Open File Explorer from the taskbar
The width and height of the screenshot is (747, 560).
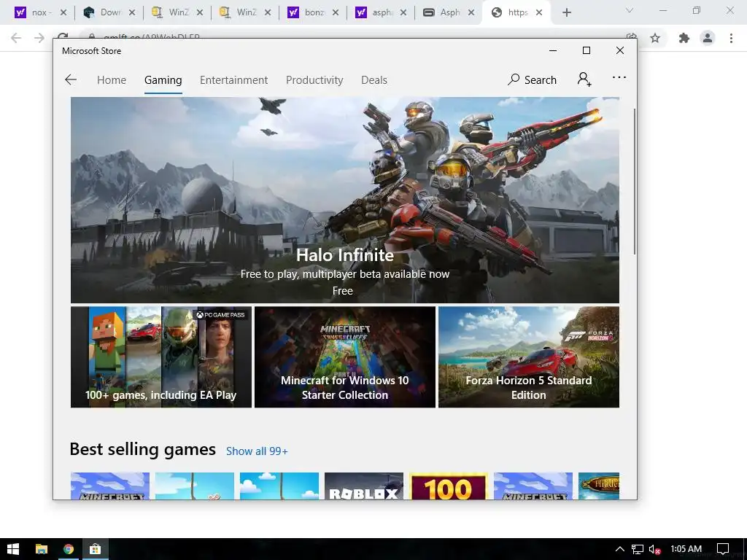42,549
